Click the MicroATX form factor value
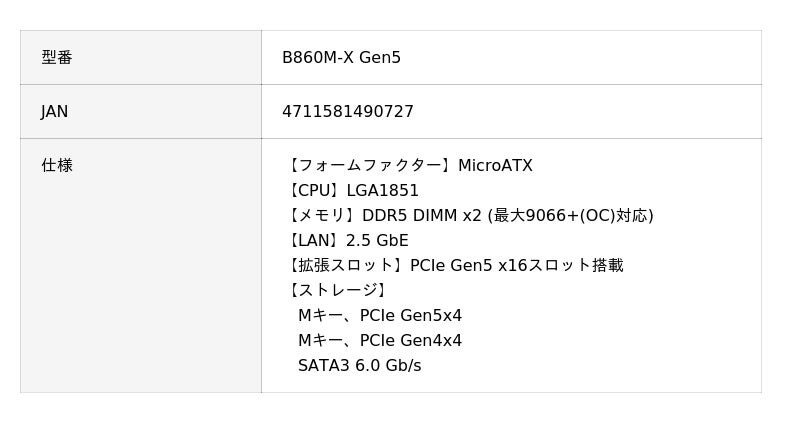800x423 pixels. pos(495,166)
